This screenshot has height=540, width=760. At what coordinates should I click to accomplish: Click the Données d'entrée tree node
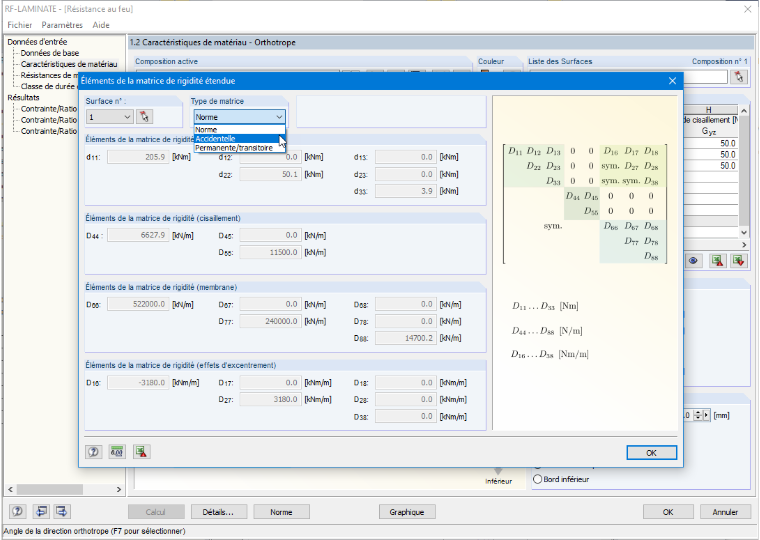click(x=37, y=42)
